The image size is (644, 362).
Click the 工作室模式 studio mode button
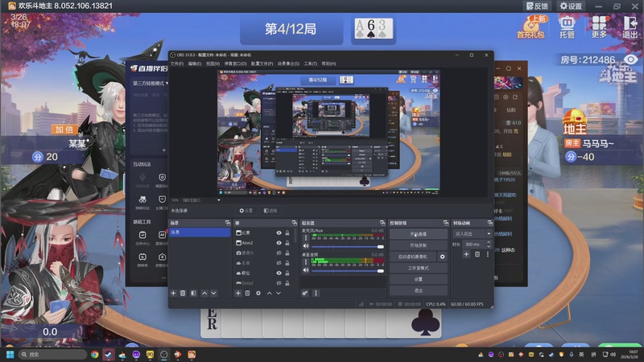click(418, 268)
